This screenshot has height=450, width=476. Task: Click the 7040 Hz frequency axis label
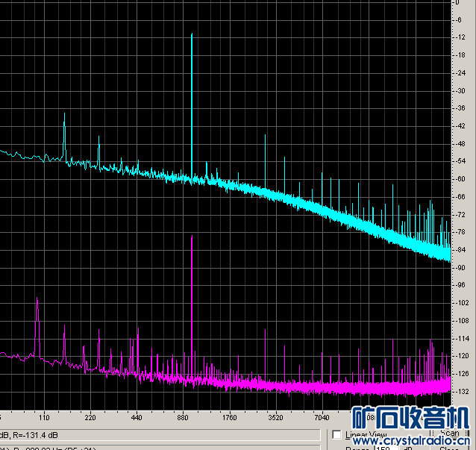322,417
